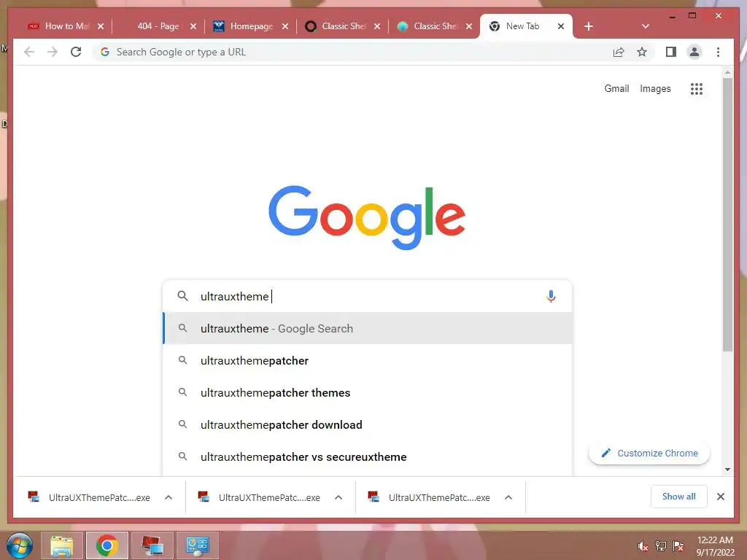
Task: Select ultrauxtheme - Google Search suggestion
Action: [x=367, y=328]
